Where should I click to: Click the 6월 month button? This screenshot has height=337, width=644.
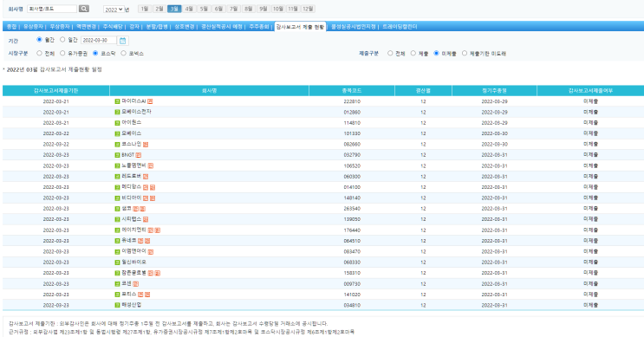click(x=218, y=9)
